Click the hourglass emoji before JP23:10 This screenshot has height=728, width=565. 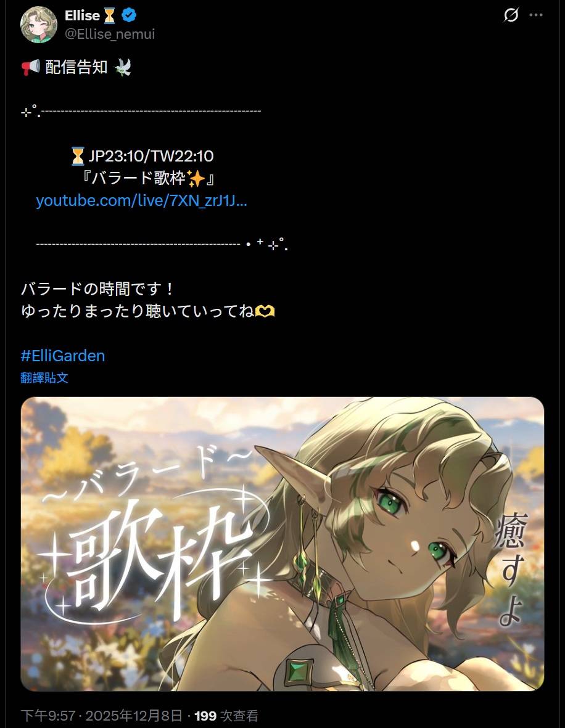(78, 156)
